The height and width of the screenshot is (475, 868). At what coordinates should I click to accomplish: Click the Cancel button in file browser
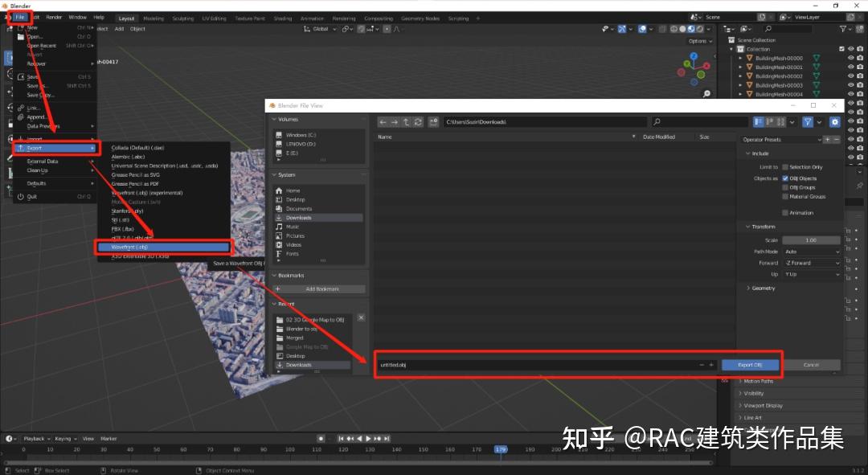click(x=811, y=365)
